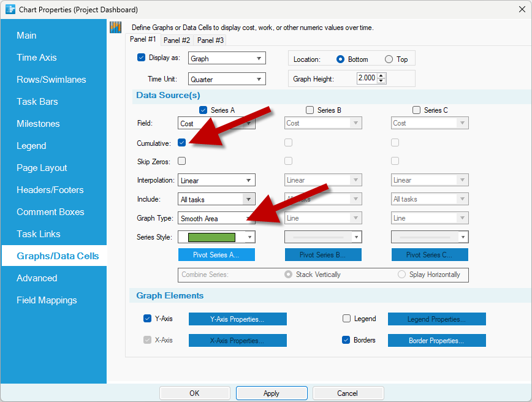Open the Task Links page

(x=39, y=233)
